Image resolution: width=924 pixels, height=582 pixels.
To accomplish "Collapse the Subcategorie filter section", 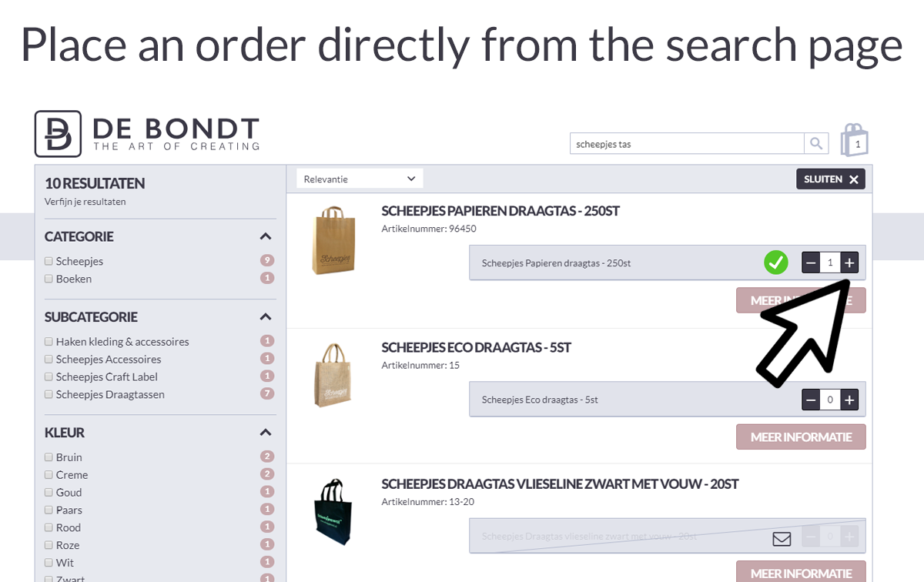I will pos(266,316).
